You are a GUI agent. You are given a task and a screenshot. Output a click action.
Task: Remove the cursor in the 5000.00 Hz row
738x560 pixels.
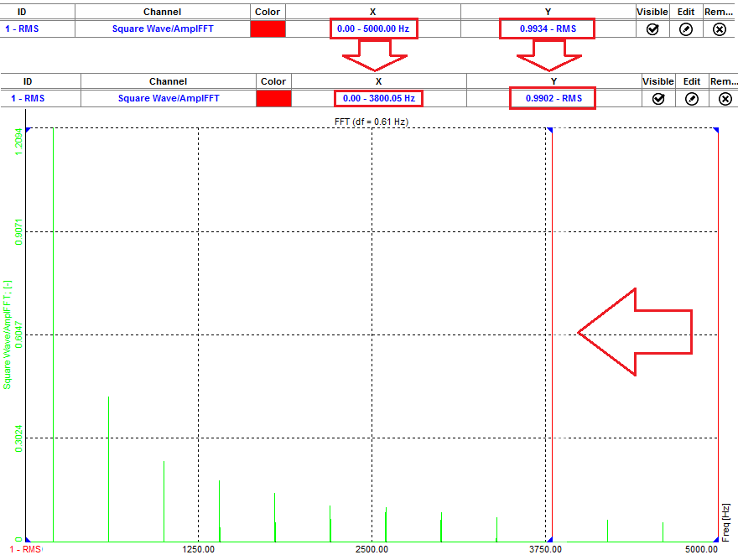(x=720, y=29)
